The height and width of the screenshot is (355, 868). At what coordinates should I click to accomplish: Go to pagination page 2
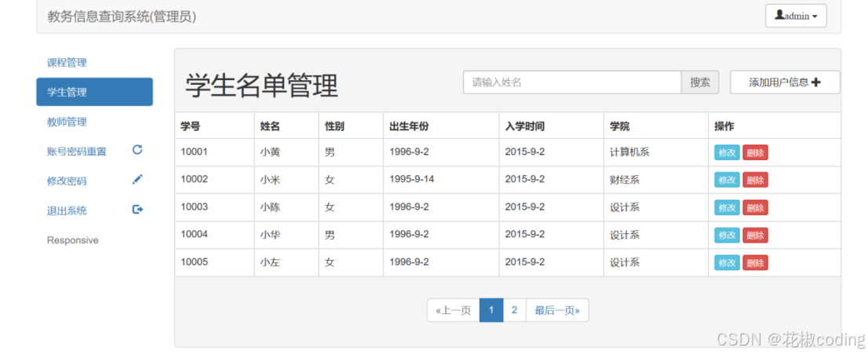[514, 310]
